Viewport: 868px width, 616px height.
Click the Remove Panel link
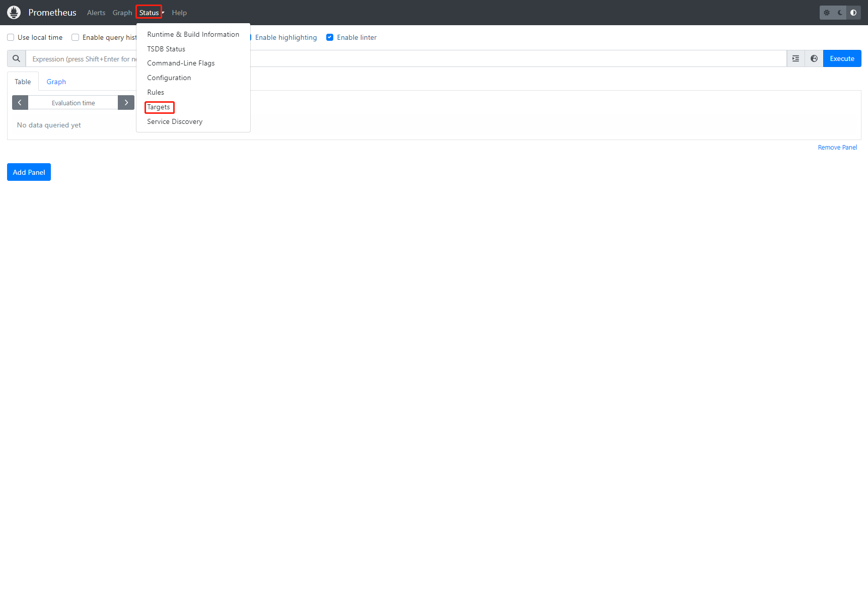point(837,148)
